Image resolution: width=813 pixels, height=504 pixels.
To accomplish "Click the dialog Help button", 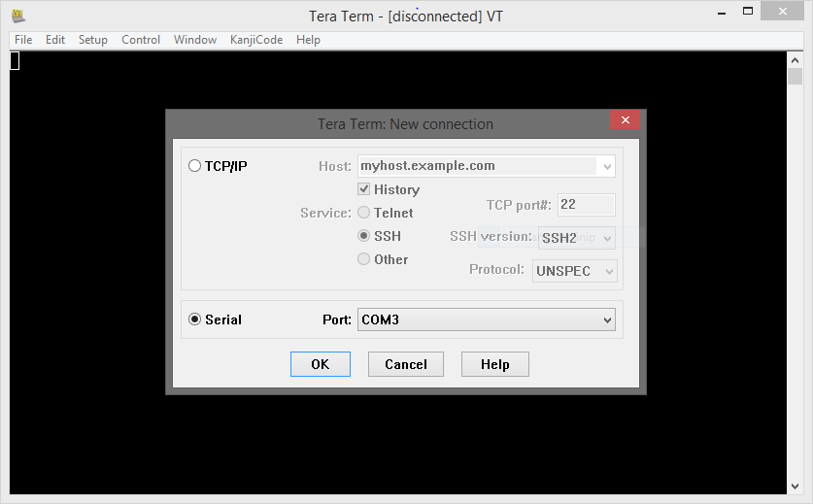I will [x=494, y=364].
